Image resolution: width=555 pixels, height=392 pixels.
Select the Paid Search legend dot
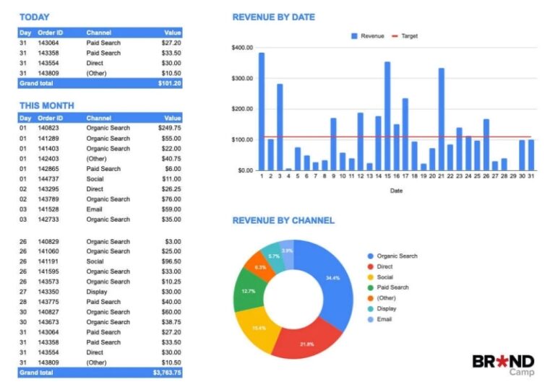(x=370, y=287)
